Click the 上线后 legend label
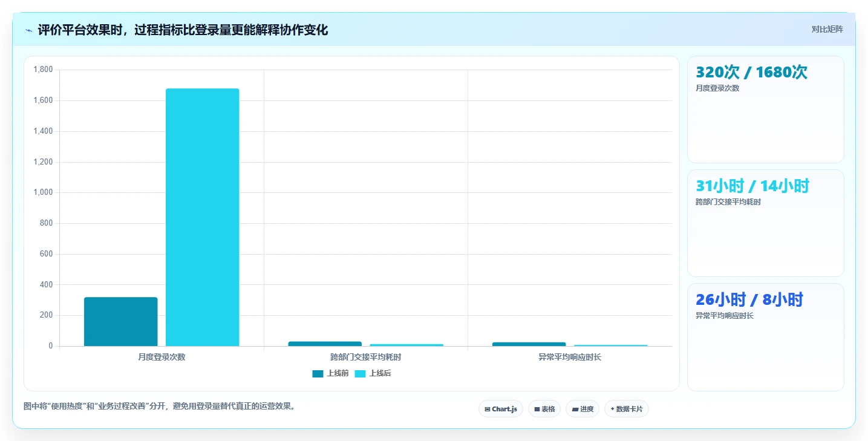 (x=380, y=373)
